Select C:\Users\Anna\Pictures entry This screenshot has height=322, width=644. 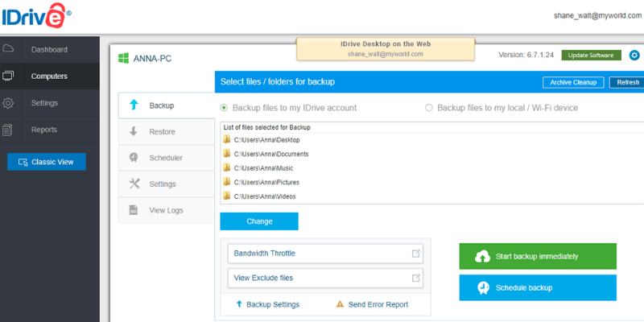pos(266,182)
